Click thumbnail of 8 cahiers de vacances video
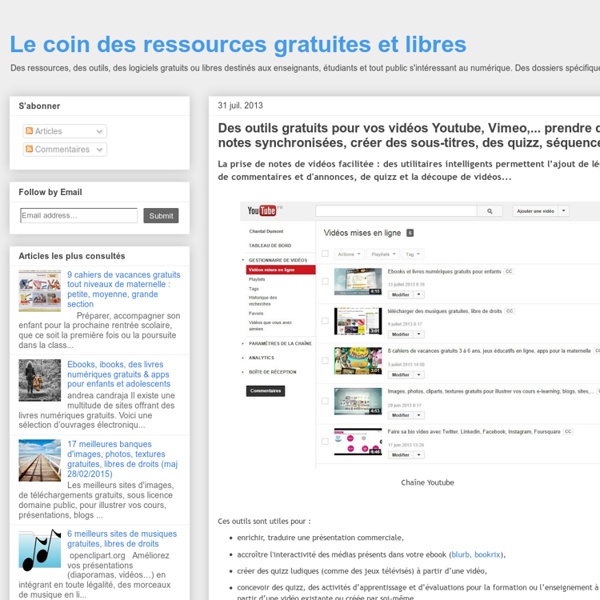The image size is (600, 600). 358,360
